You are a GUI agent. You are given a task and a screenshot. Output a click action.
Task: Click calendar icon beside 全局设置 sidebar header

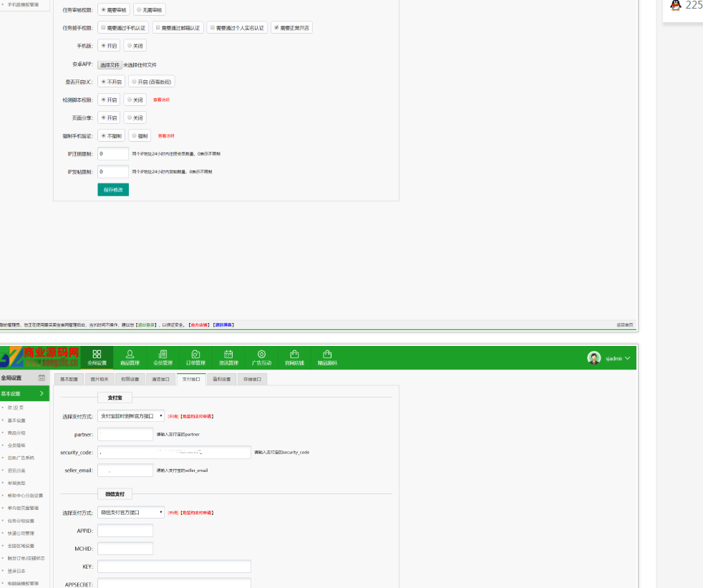tap(42, 377)
